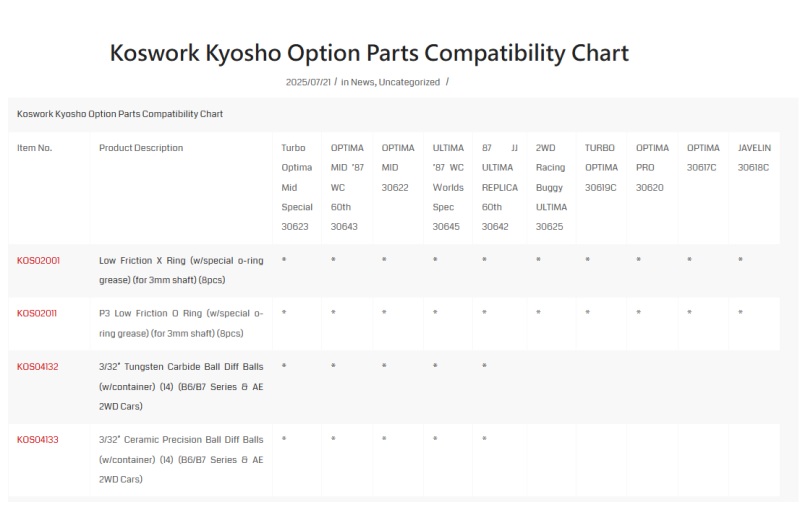
Task: Open the KOS04133 item link
Action: coord(38,440)
